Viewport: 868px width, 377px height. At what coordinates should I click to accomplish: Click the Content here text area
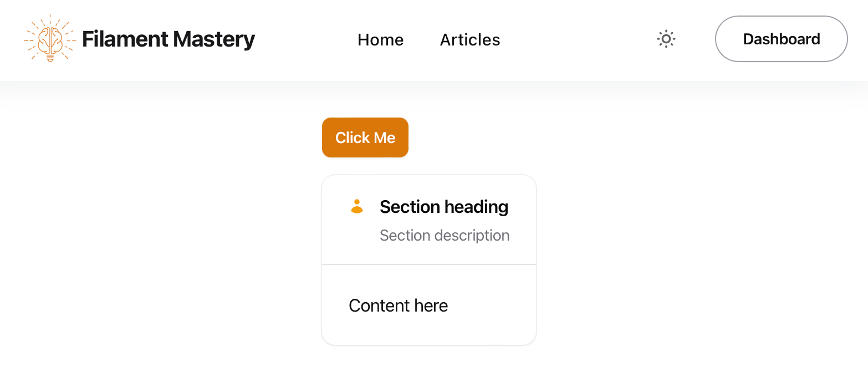coord(398,305)
